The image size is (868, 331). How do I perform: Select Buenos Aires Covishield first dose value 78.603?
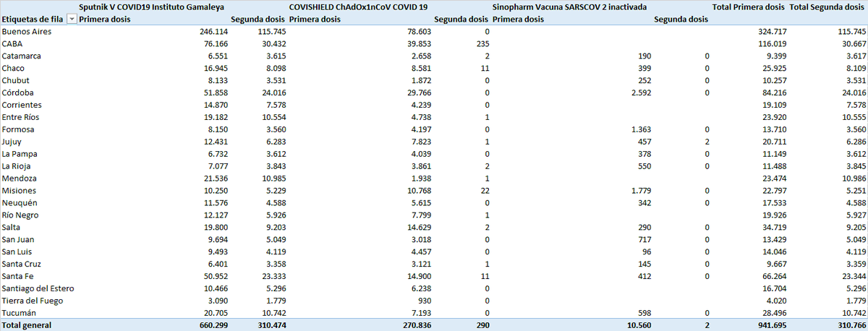pyautogui.click(x=419, y=32)
